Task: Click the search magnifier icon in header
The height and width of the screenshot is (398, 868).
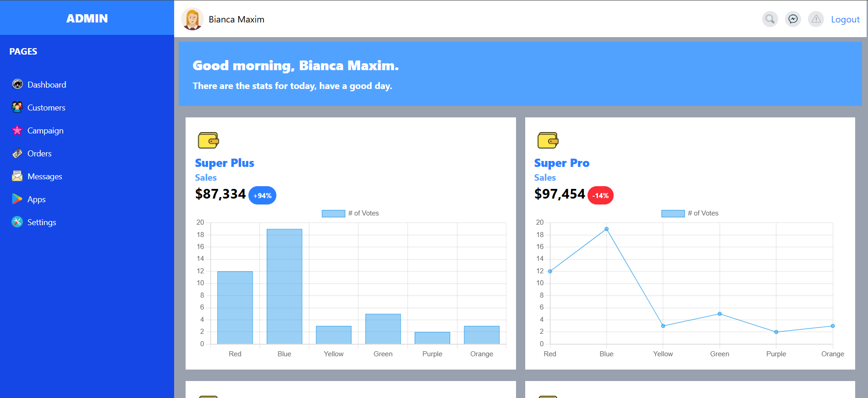Action: pyautogui.click(x=770, y=19)
